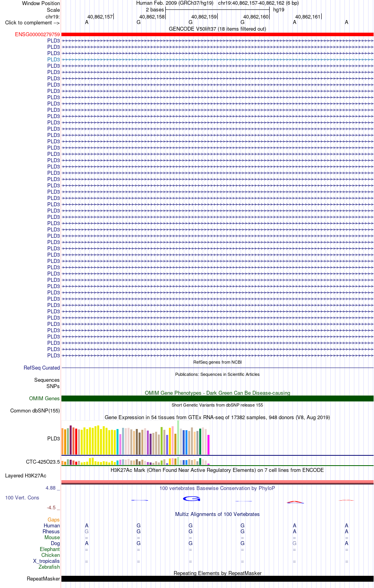This screenshot has width=374, height=588.
Task: Click the chr19: ruler label
Action: click(x=53, y=17)
